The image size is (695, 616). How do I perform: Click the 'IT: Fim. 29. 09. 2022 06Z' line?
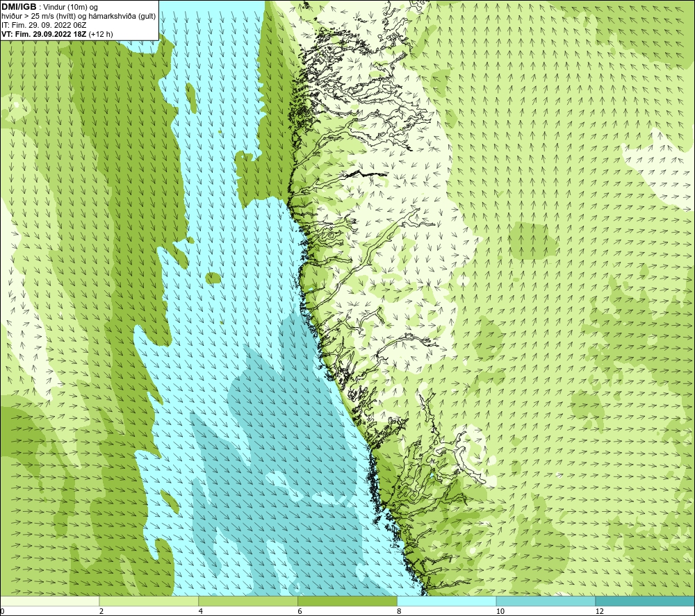[x=44, y=25]
